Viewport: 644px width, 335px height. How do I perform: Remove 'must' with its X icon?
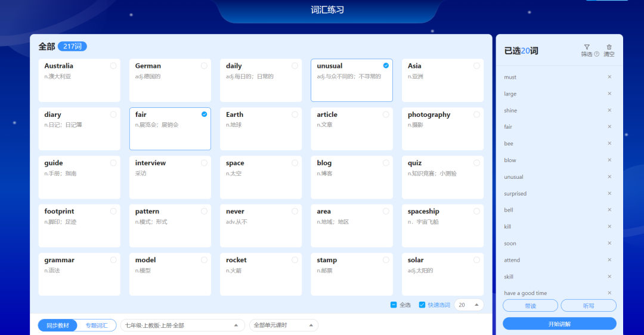pos(609,77)
